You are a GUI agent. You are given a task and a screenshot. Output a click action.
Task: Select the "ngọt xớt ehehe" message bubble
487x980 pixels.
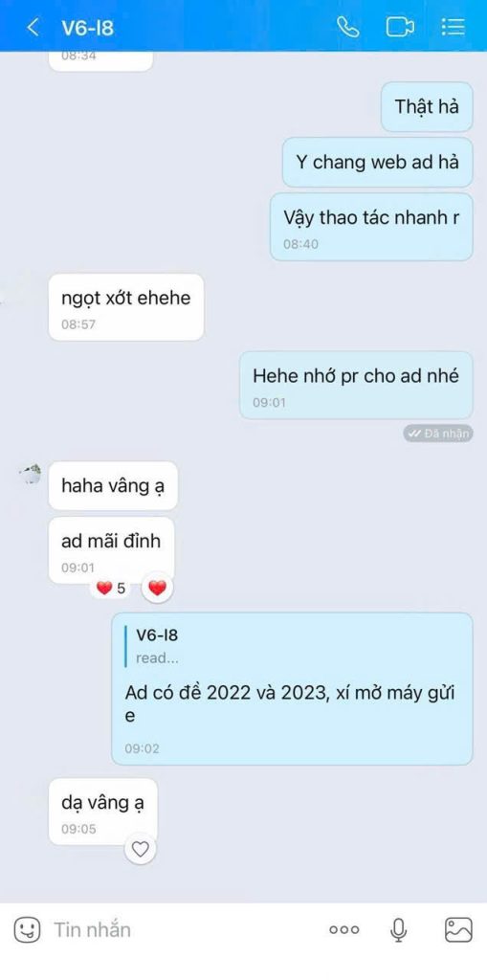point(126,307)
